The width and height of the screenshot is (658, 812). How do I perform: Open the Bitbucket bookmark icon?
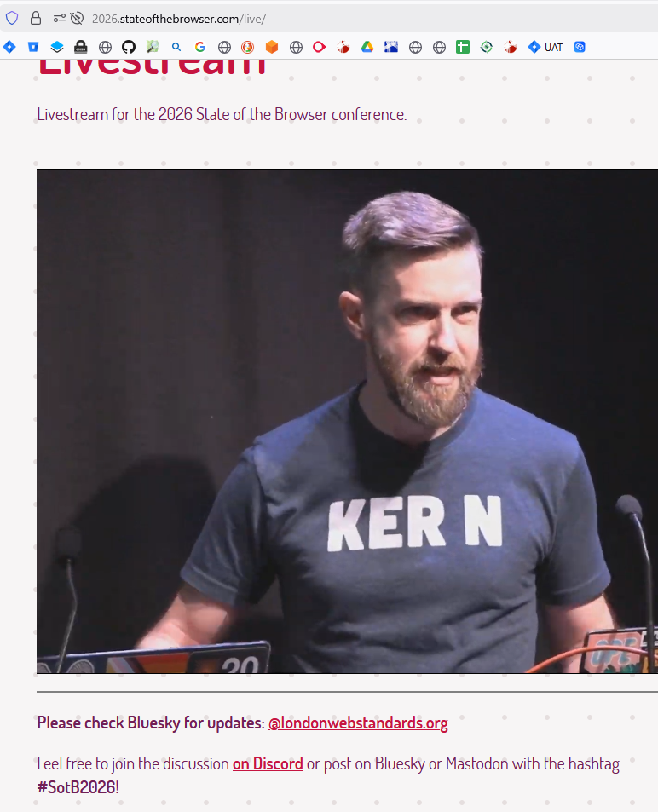coord(33,47)
